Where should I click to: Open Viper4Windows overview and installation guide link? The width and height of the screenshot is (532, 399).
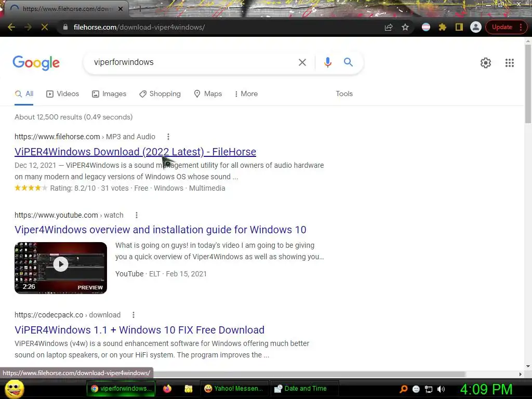[160, 230]
